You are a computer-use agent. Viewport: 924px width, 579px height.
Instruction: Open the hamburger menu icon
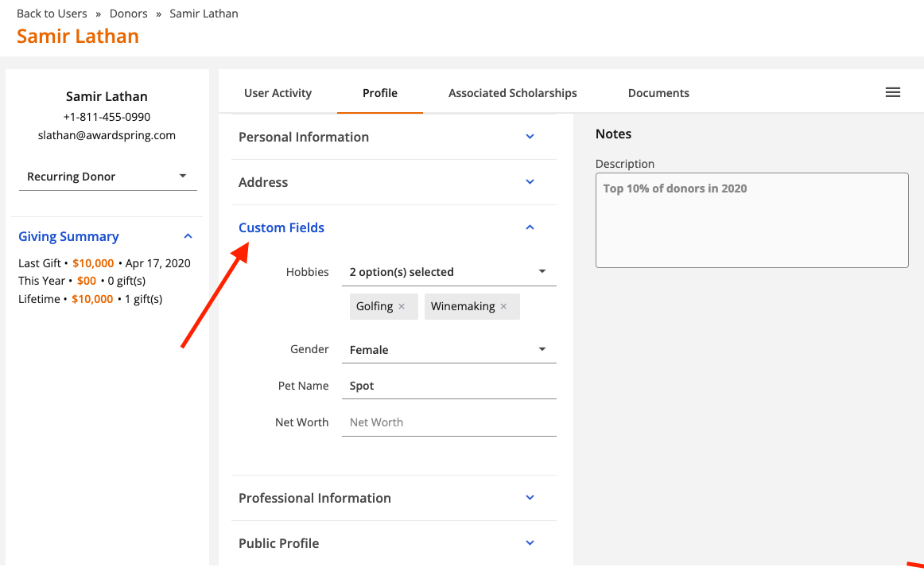(892, 92)
